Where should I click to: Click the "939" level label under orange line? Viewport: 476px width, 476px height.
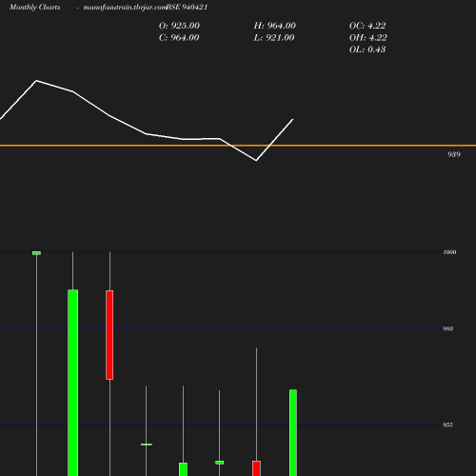pos(454,154)
